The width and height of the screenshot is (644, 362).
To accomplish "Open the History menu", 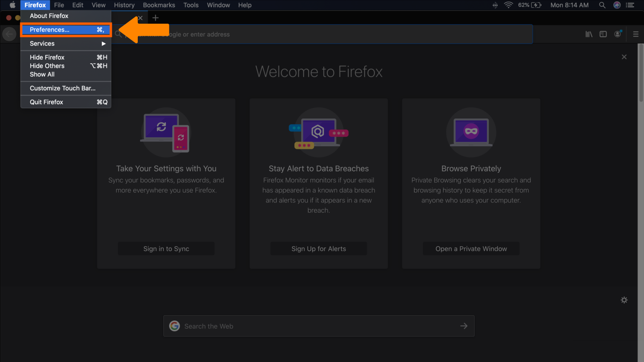I will (x=124, y=5).
